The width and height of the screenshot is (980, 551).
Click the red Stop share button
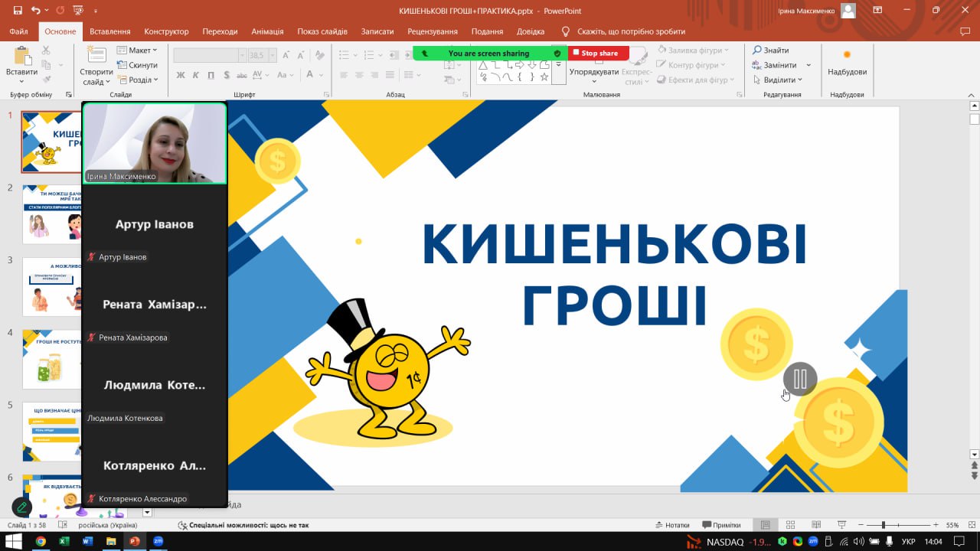click(599, 53)
